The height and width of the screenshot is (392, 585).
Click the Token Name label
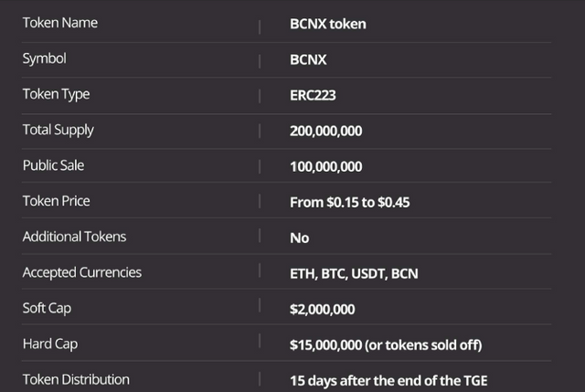point(59,23)
